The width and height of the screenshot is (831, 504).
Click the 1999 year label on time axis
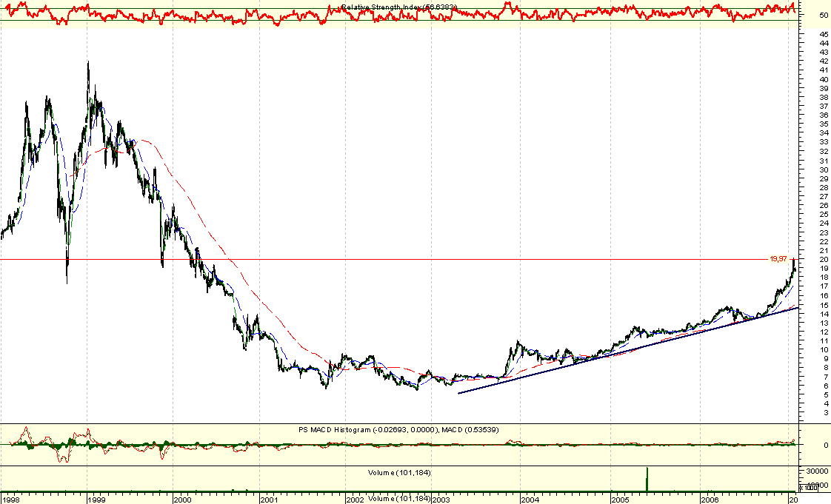tap(96, 500)
